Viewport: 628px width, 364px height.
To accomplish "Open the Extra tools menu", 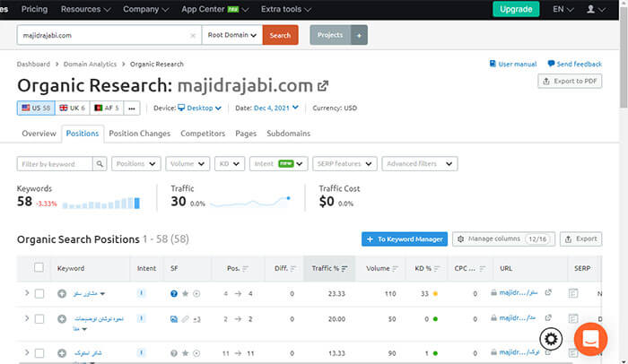I will coord(286,9).
